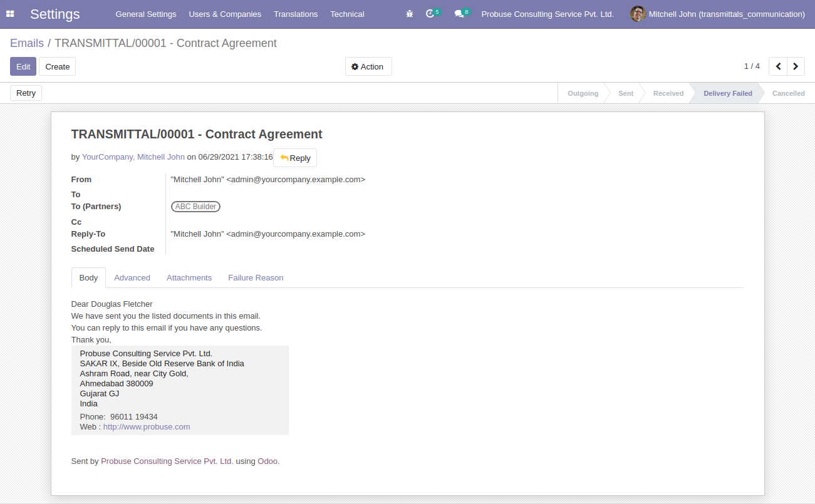Switch to the Attachments tab

point(189,278)
